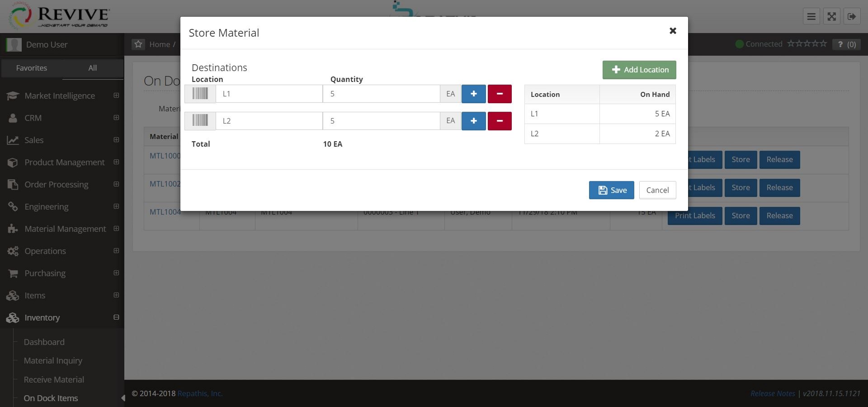Click the CRM person icon

coord(13,118)
